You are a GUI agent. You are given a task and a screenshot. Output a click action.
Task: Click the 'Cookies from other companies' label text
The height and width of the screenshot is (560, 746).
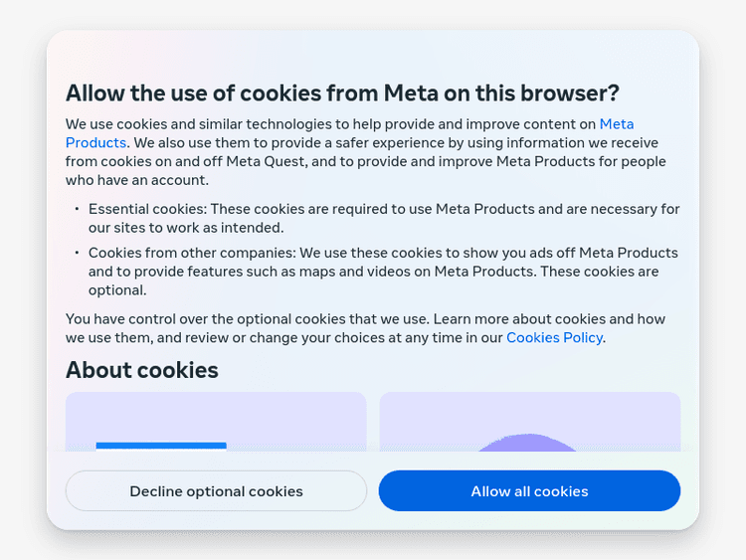point(192,253)
